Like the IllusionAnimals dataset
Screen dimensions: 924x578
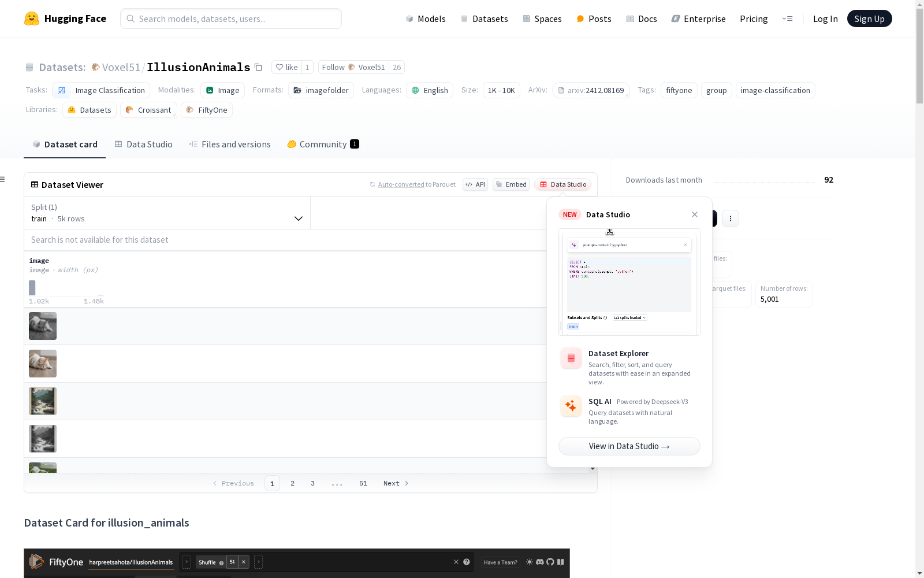286,67
